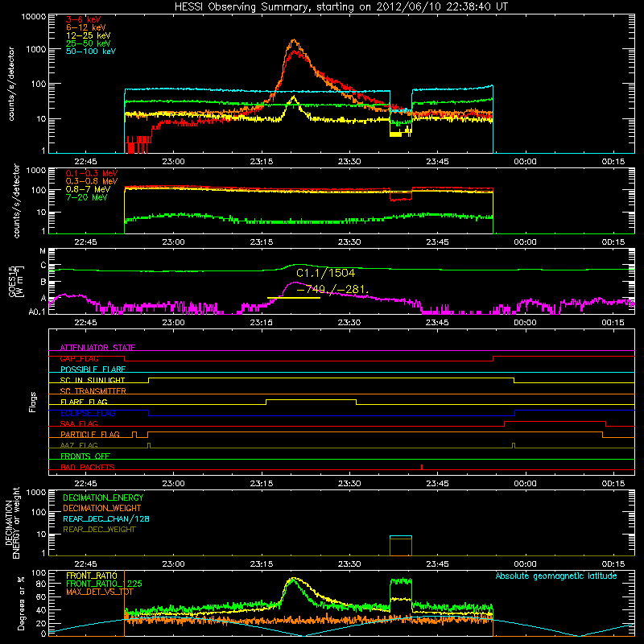This screenshot has width=644, height=644.
Task: Click the 0.3-0.8 MeV legend entry
Action: click(92, 181)
